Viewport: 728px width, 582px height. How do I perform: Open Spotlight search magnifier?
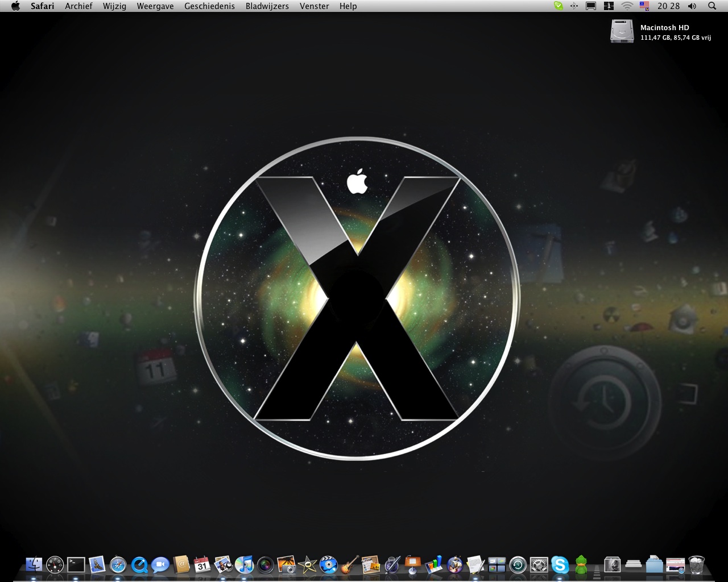(x=712, y=6)
